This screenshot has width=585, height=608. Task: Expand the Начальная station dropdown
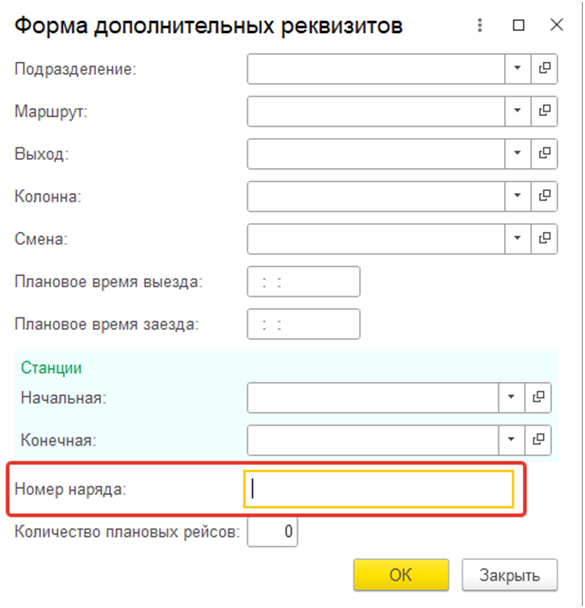pyautogui.click(x=511, y=397)
